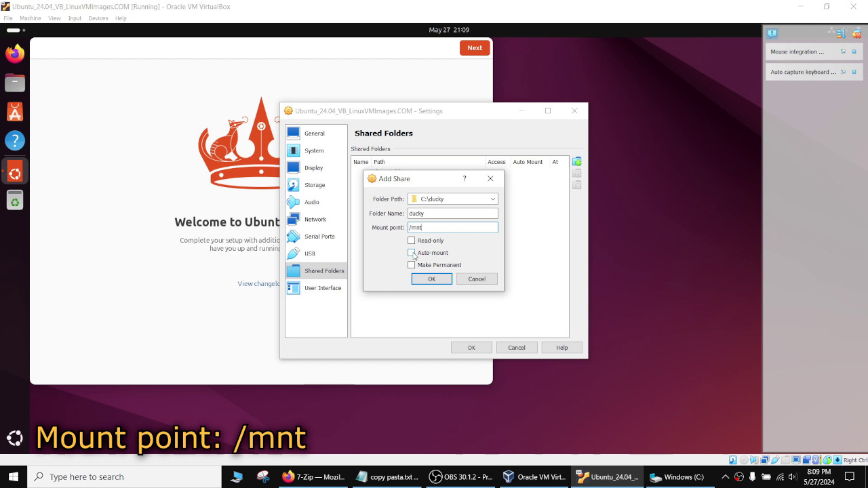The height and width of the screenshot is (488, 868).
Task: Check the Make Permanent option
Action: point(411,265)
